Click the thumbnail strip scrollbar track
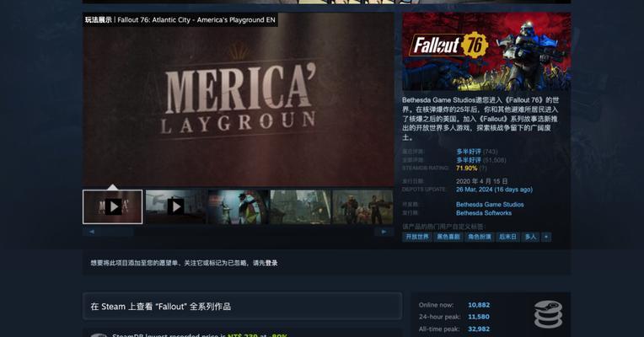This screenshot has width=644, height=337. click(x=238, y=232)
